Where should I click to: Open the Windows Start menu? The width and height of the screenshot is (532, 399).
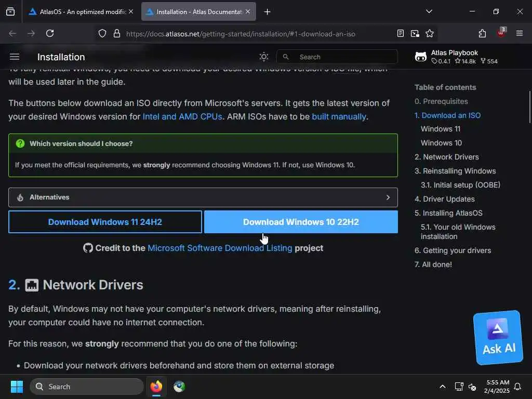point(17,387)
